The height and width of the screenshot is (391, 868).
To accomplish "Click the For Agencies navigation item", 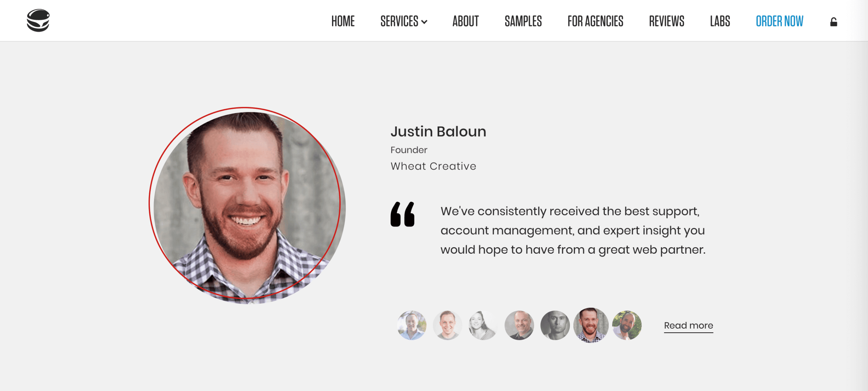I will [x=595, y=20].
